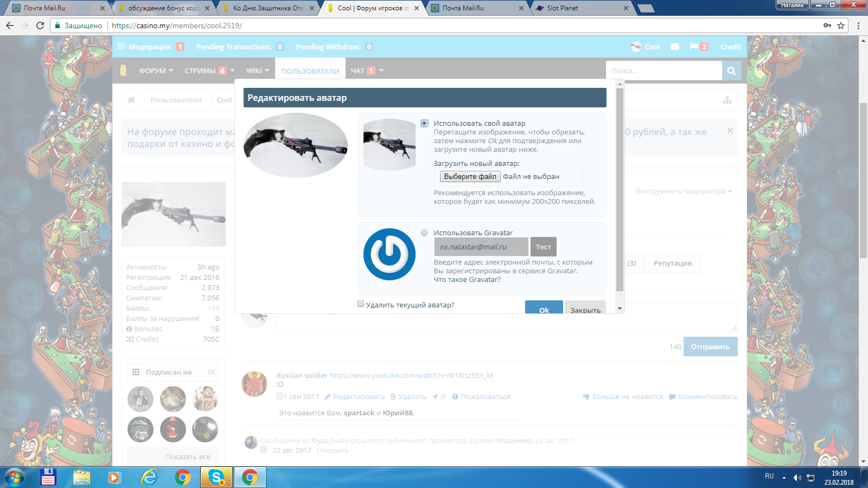868x488 pixels.
Task: Click the Credits stat link
Action: click(x=143, y=339)
